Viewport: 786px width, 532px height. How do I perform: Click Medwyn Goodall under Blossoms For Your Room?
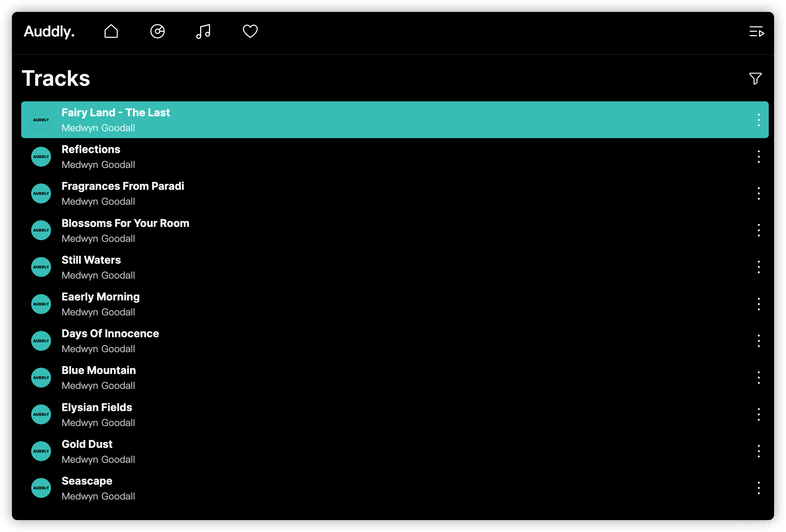pos(98,239)
